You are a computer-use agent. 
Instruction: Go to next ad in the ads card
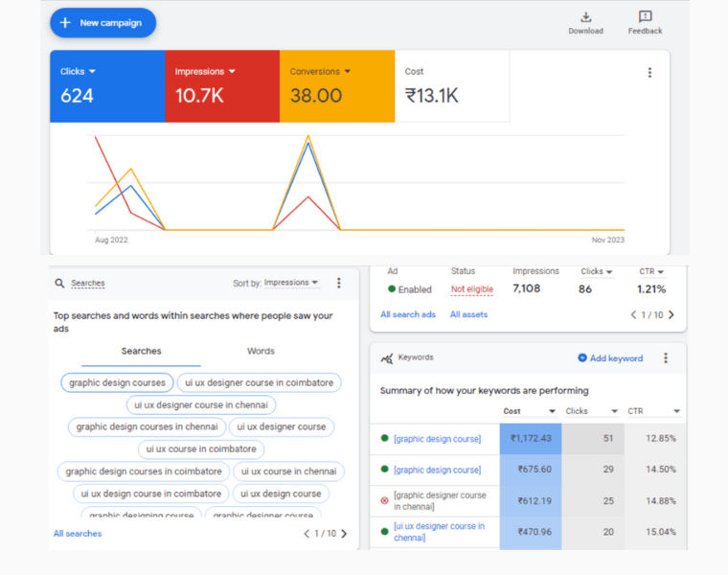(671, 314)
